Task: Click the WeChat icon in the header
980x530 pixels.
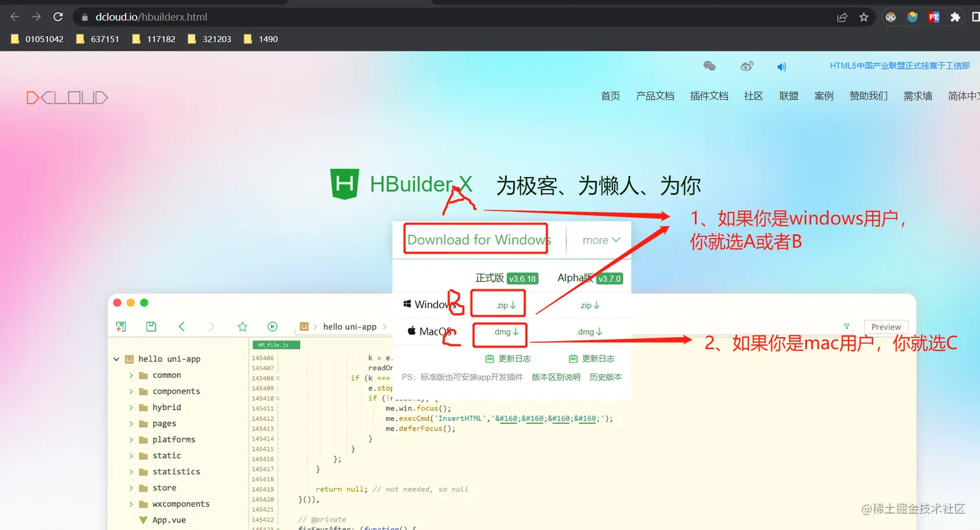Action: click(710, 66)
